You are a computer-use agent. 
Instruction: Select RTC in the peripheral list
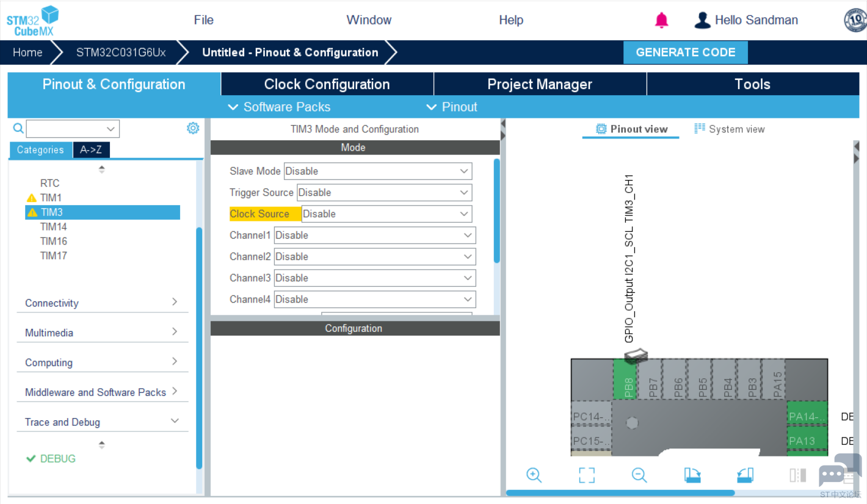[x=50, y=183]
